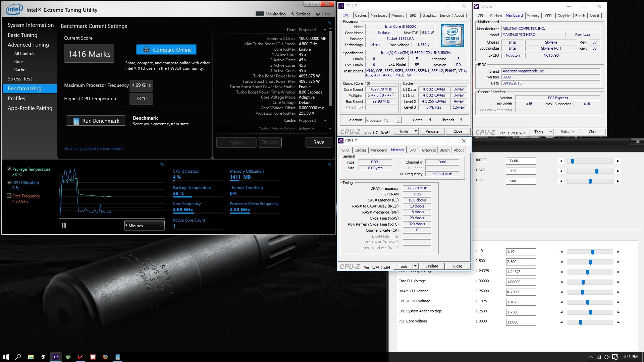Collapse the Cache proposed settings section

(325, 120)
